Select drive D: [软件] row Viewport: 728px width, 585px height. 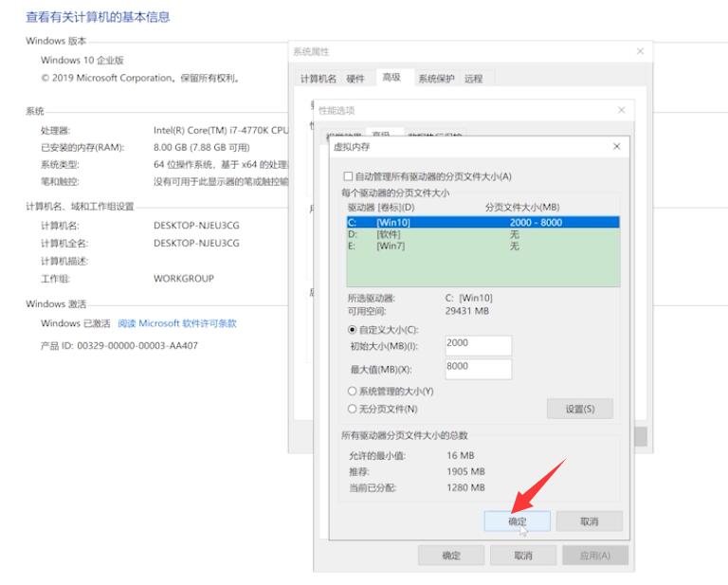(482, 234)
